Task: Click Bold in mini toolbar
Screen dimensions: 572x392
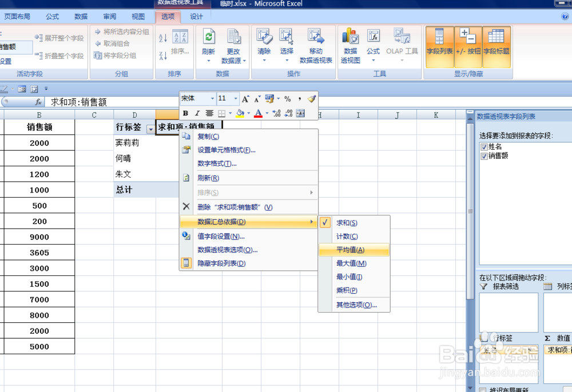Action: (185, 113)
